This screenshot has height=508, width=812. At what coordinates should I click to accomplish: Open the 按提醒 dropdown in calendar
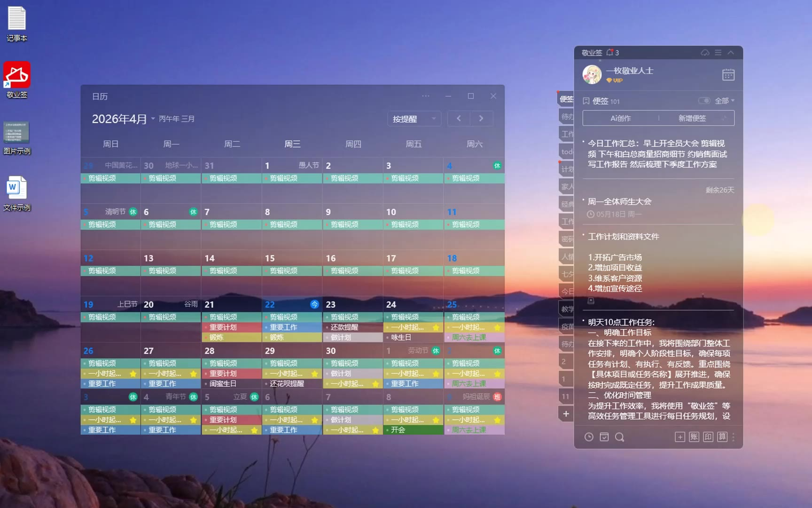coord(414,119)
